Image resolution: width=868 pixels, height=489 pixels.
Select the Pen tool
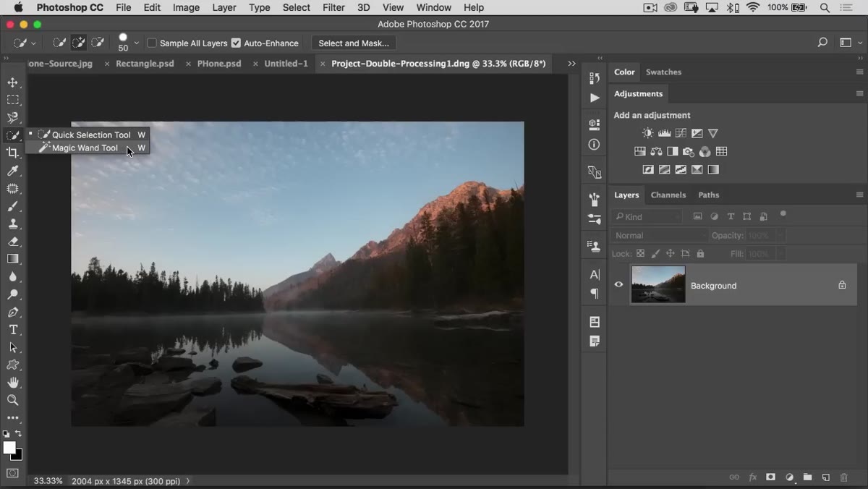point(13,312)
